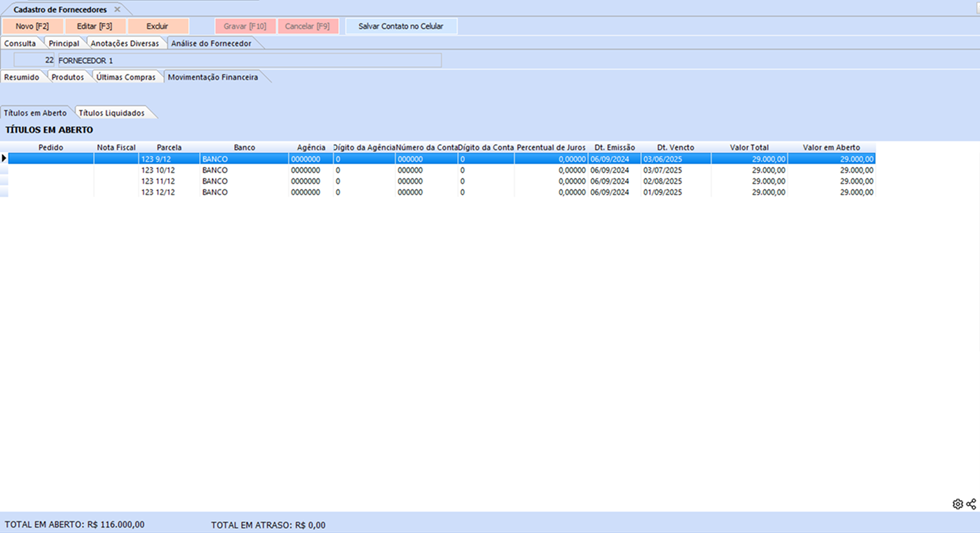
Task: Click the share icon at bottom right
Action: [971, 504]
